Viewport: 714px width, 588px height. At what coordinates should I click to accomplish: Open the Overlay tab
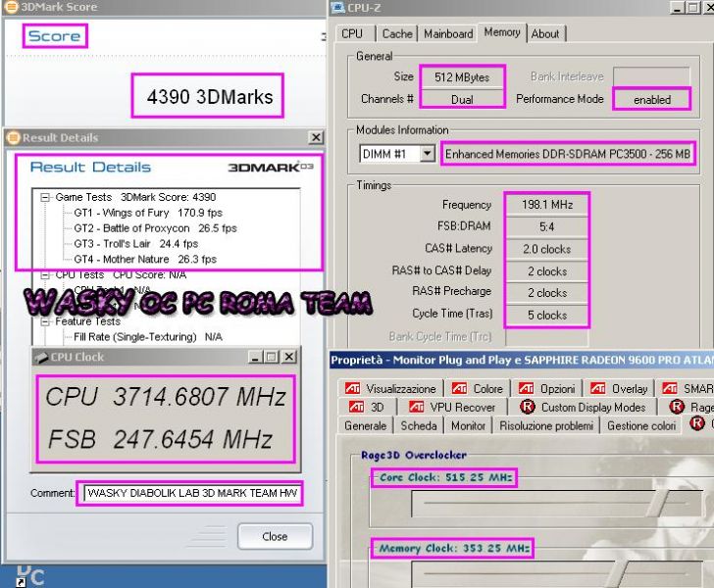[x=619, y=389]
